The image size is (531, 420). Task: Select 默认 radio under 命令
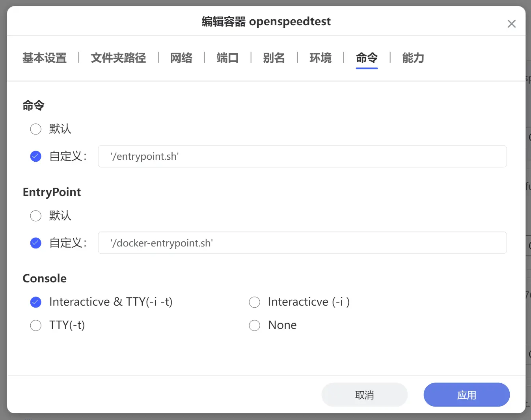point(36,129)
